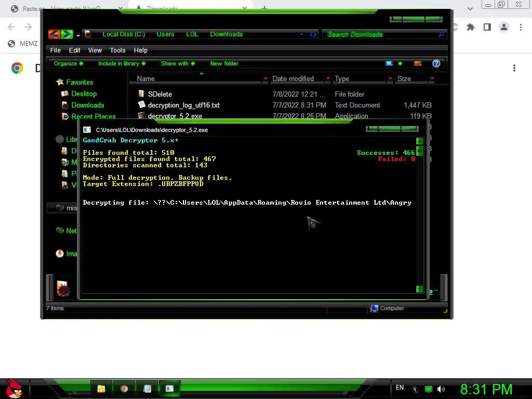The image size is (532, 399).
Task: Click console scrollbar down arrow
Action: tap(419, 289)
